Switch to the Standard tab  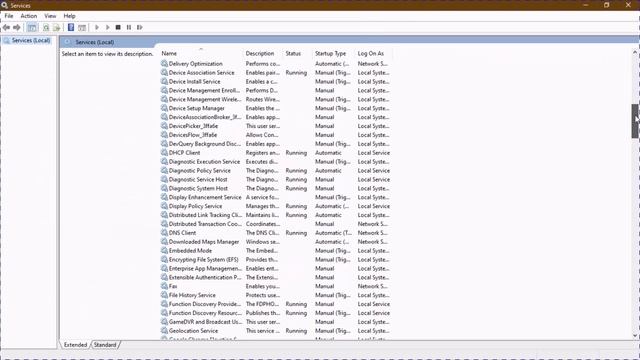click(105, 345)
